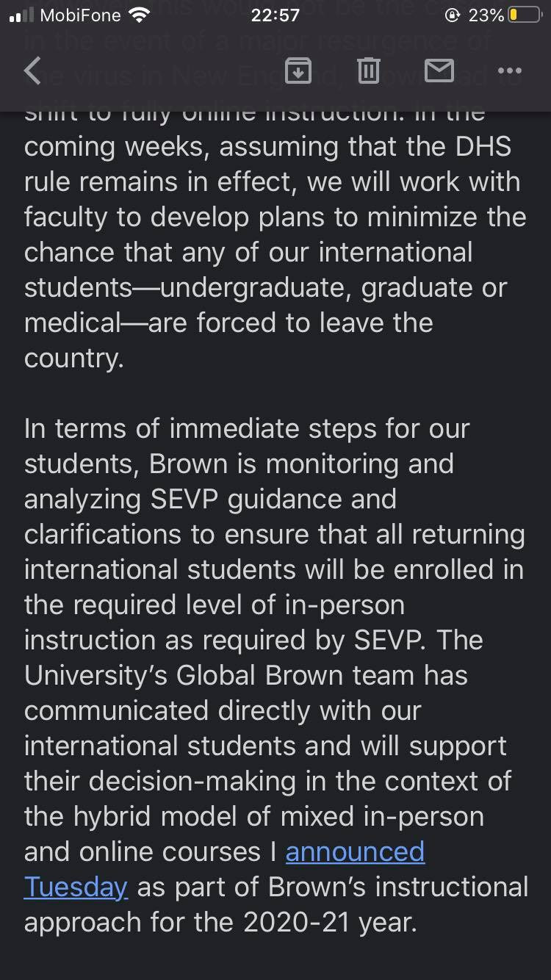
Task: Delete email with trash icon
Action: pyautogui.click(x=368, y=71)
